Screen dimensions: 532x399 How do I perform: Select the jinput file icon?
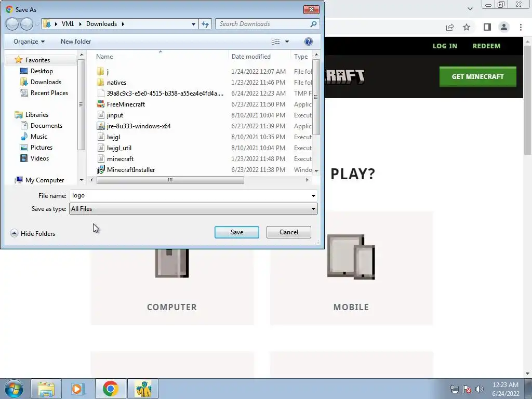coord(100,115)
